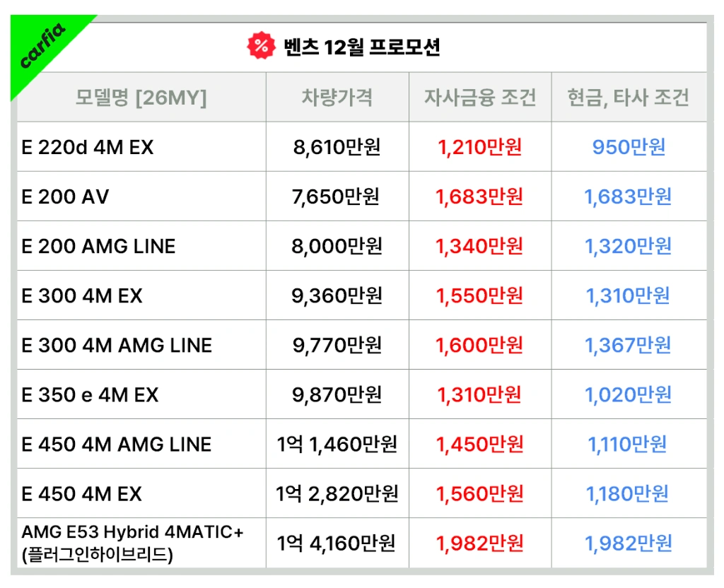
Task: Click the price '9,770만원'
Action: [337, 345]
